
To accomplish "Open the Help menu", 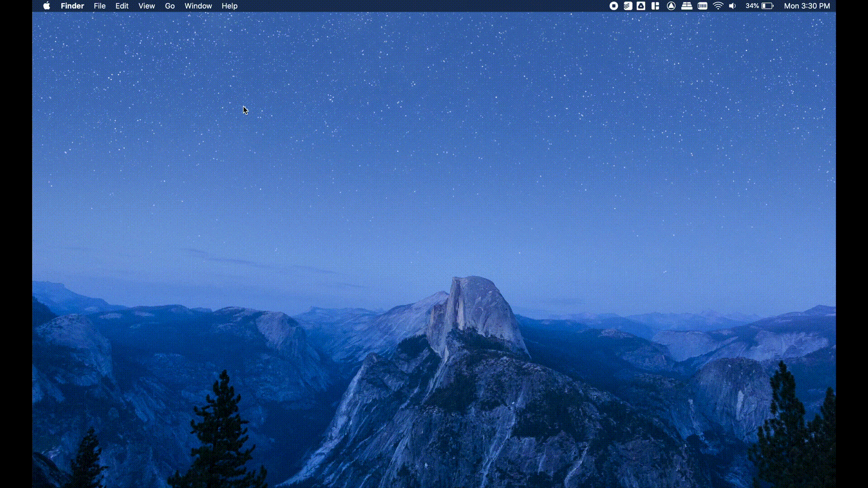I will [x=229, y=6].
